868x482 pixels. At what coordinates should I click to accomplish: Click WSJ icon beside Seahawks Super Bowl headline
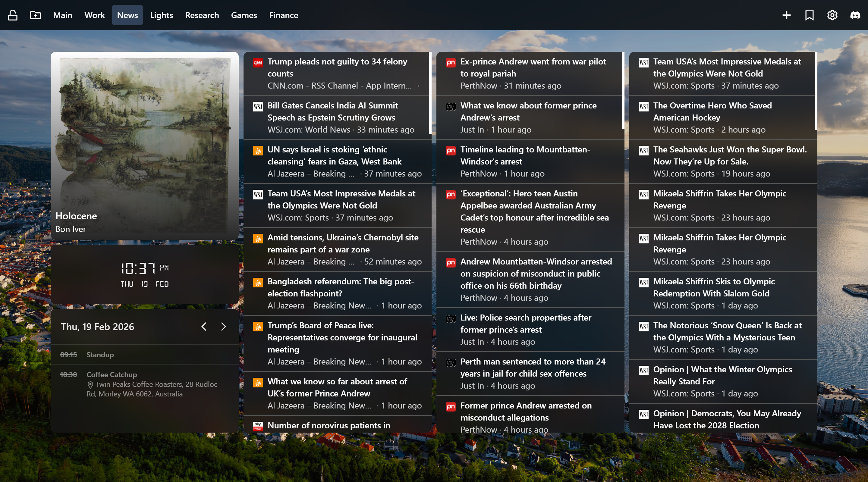tap(643, 151)
